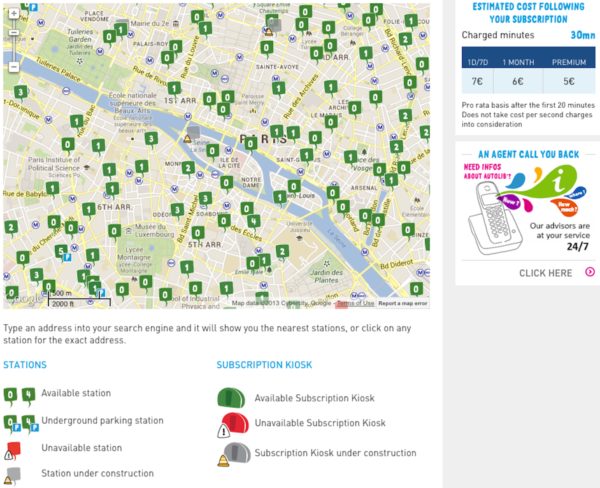The width and height of the screenshot is (600, 488).
Task: Click the station marker 3 near Tuileries Palace
Action: tap(21, 92)
